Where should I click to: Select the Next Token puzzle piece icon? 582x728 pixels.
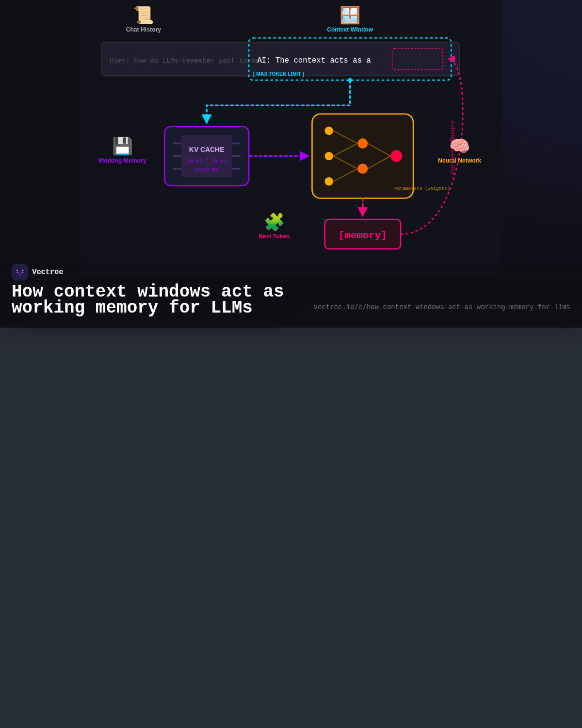(x=274, y=222)
